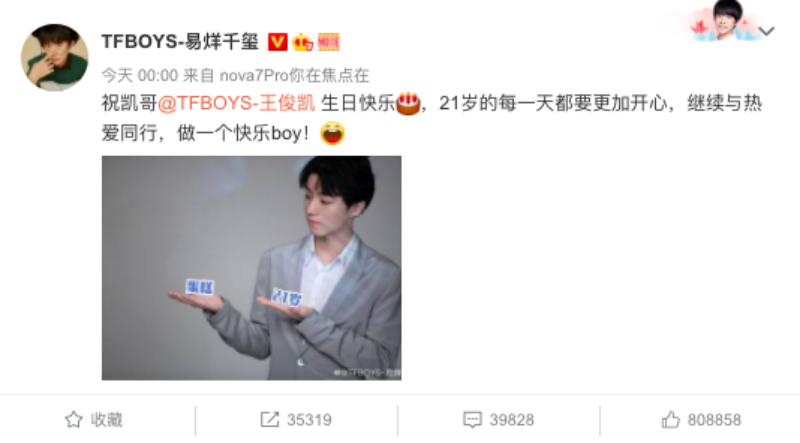Click the birthday cake emoji
The height and width of the screenshot is (443, 800).
408,104
